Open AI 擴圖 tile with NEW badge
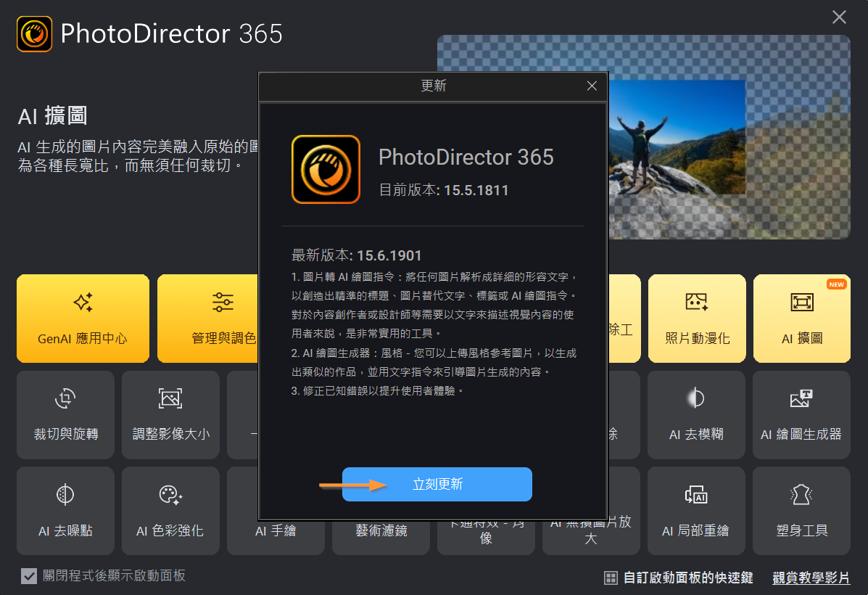 pyautogui.click(x=801, y=319)
